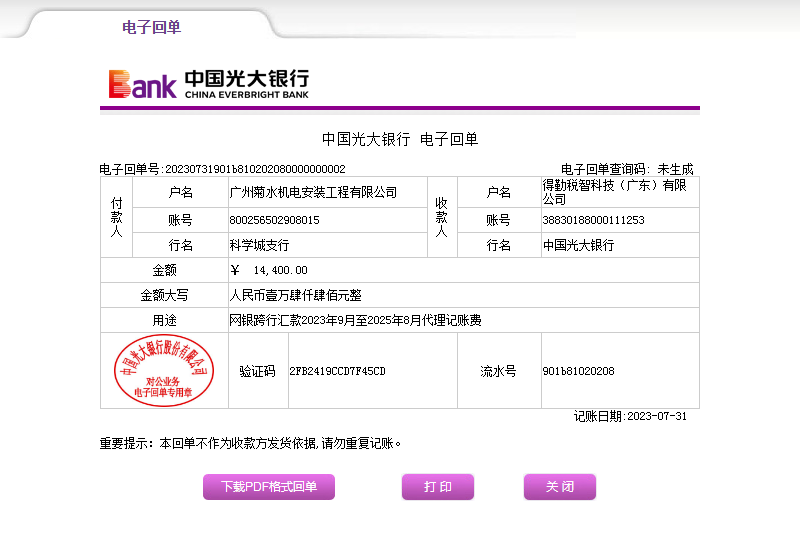
Task: Click the 重要提示 notice line
Action: (x=250, y=443)
